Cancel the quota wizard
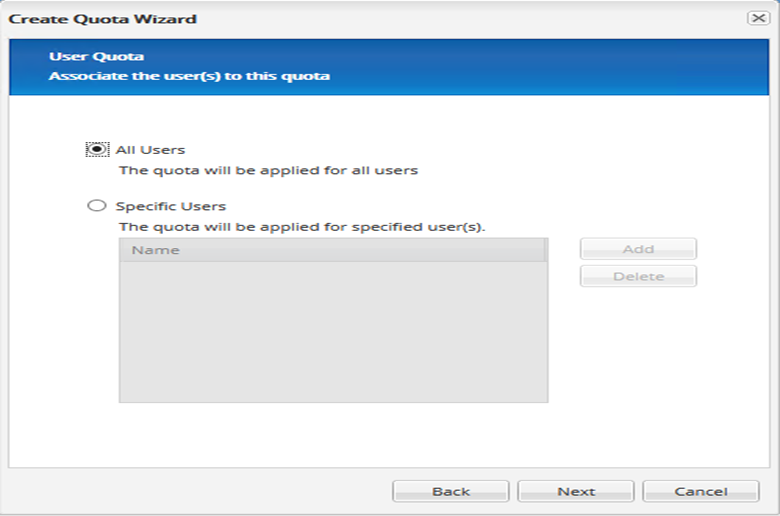The height and width of the screenshot is (516, 780). pyautogui.click(x=700, y=491)
